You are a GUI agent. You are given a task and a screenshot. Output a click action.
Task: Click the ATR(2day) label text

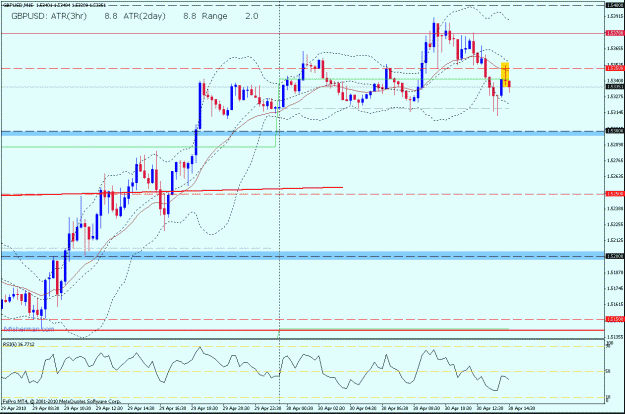144,16
